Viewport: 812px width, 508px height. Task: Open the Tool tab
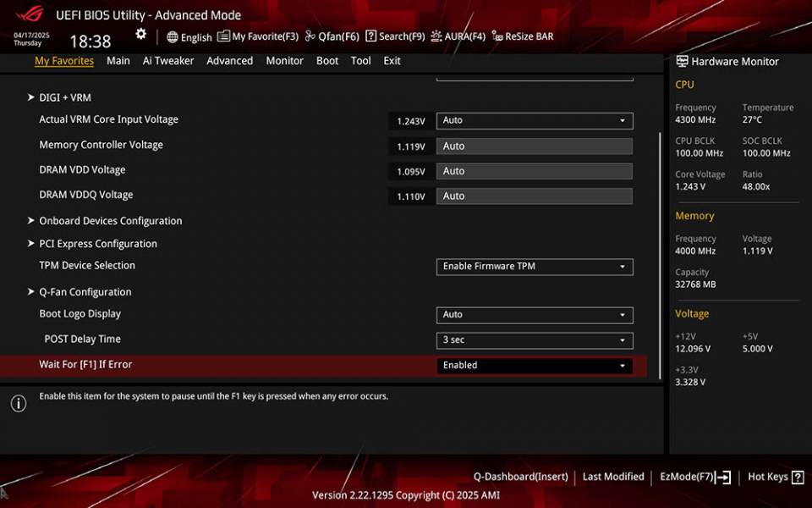click(361, 61)
